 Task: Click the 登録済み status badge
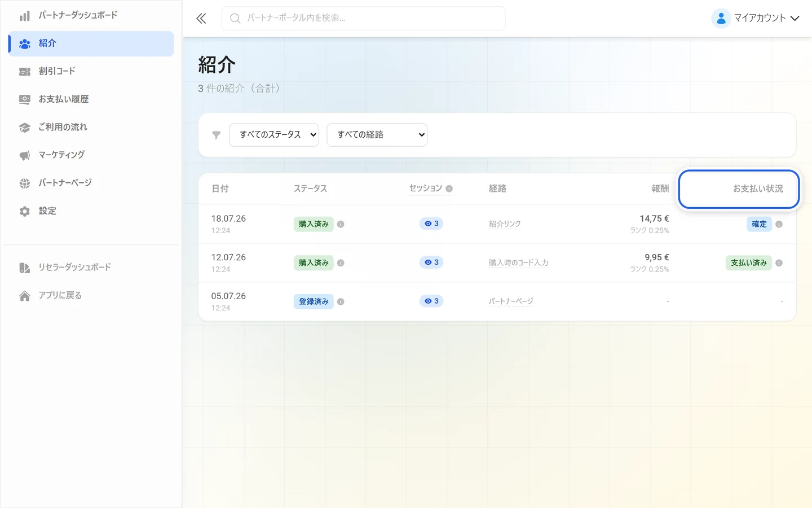pyautogui.click(x=314, y=301)
